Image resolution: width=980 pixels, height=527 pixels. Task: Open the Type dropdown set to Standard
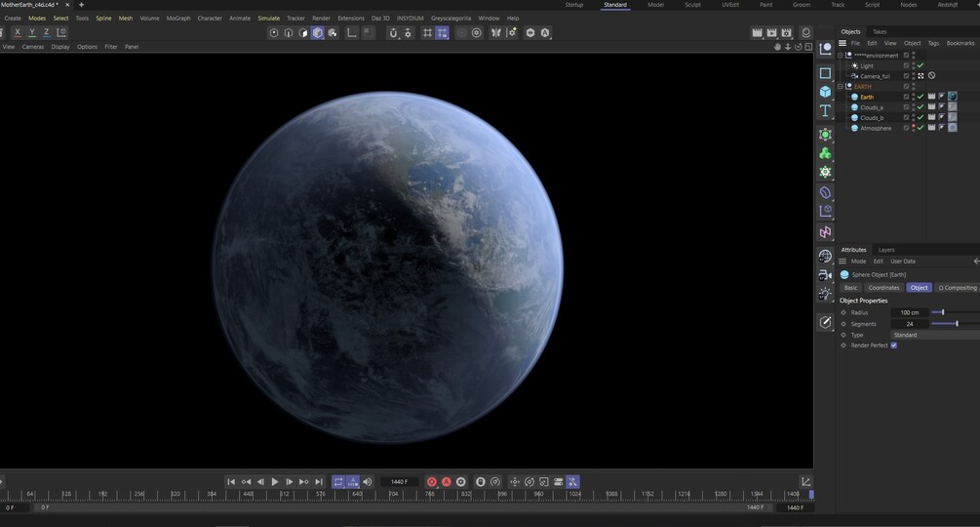click(933, 335)
